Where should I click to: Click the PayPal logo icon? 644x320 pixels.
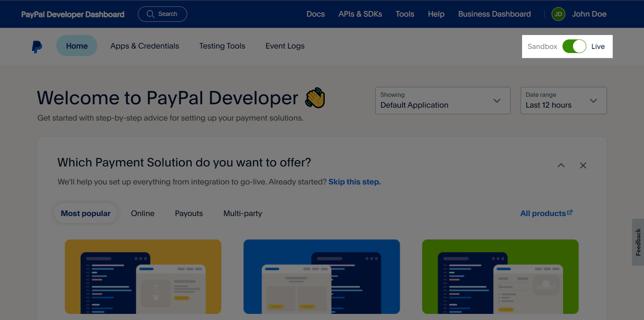click(x=37, y=47)
